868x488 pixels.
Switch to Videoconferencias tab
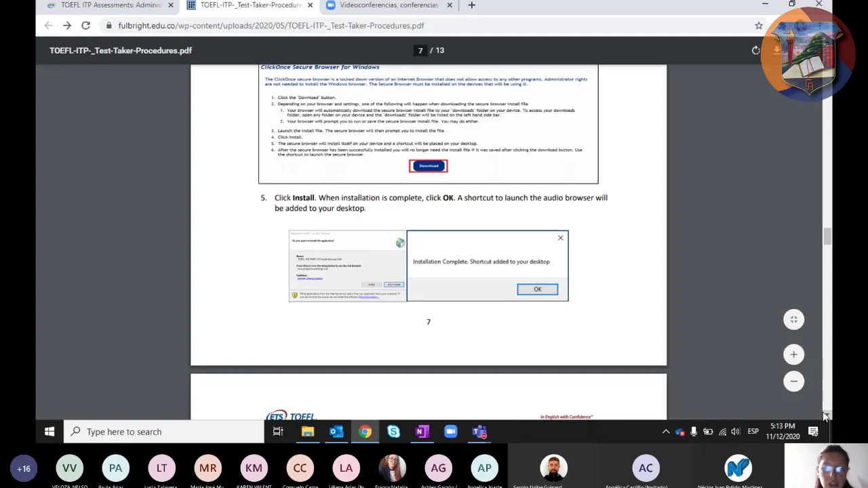(x=389, y=5)
